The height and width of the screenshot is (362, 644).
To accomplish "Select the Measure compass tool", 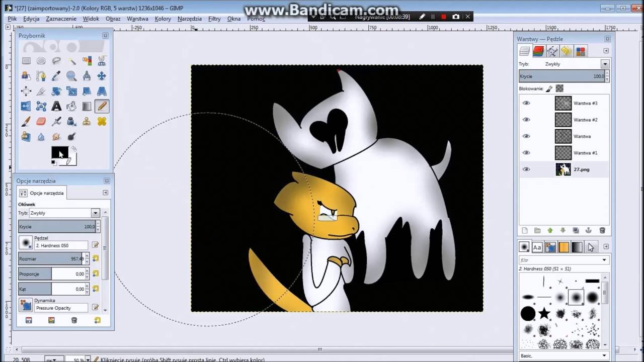I will click(87, 76).
